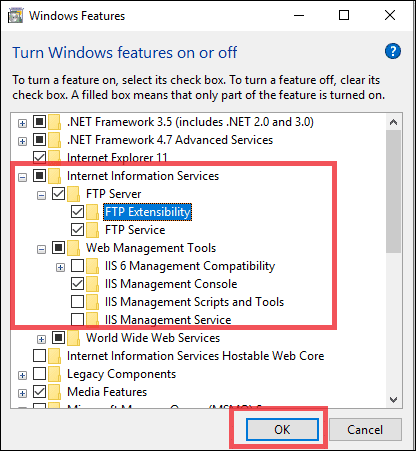Enable IIS 6 Management Compatibility checkbox

point(77,266)
